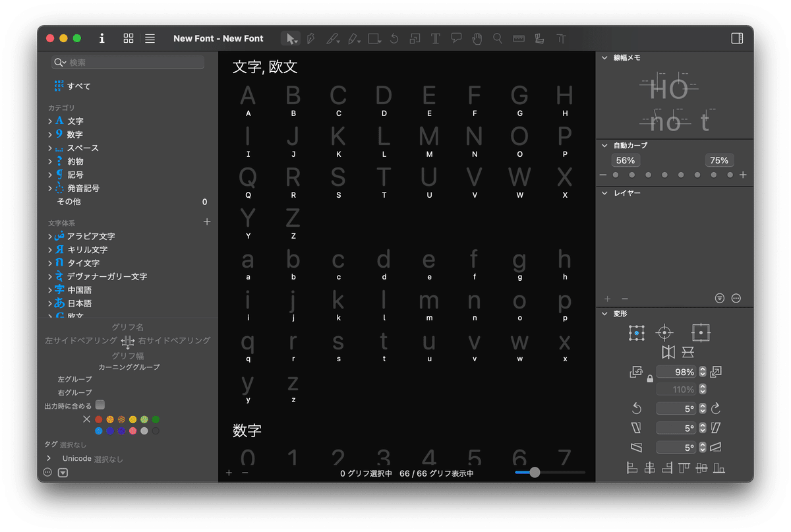Expand the 数字 category
The width and height of the screenshot is (791, 532).
click(50, 134)
